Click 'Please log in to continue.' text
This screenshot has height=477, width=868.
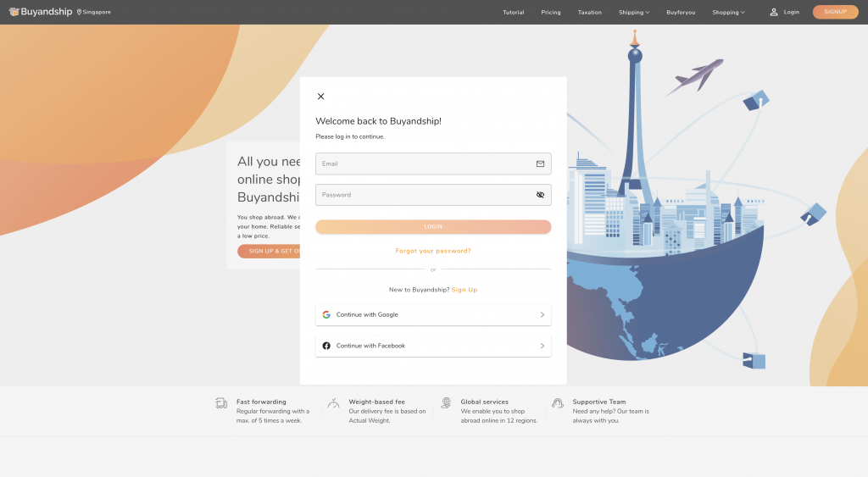click(x=350, y=136)
